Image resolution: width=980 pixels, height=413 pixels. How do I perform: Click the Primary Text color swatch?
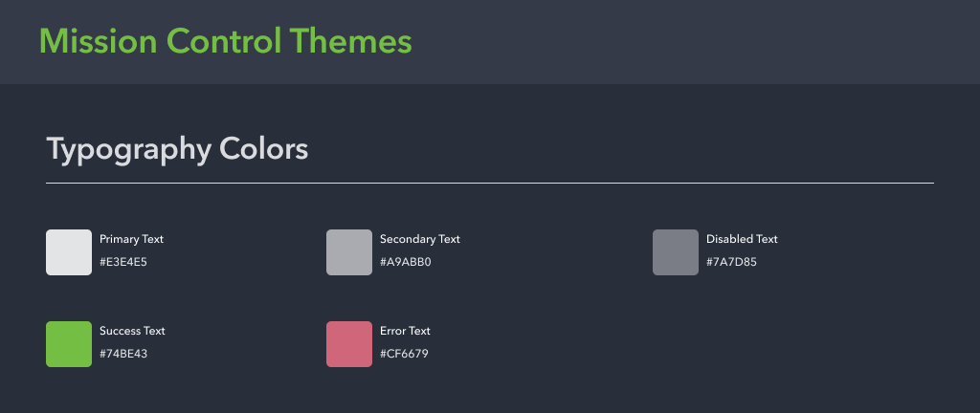pos(69,252)
